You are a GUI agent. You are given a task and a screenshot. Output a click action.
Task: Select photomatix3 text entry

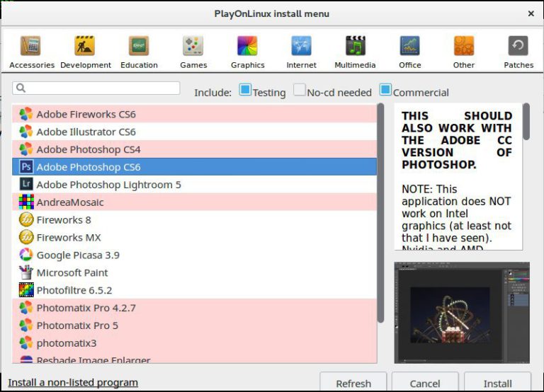tap(67, 343)
